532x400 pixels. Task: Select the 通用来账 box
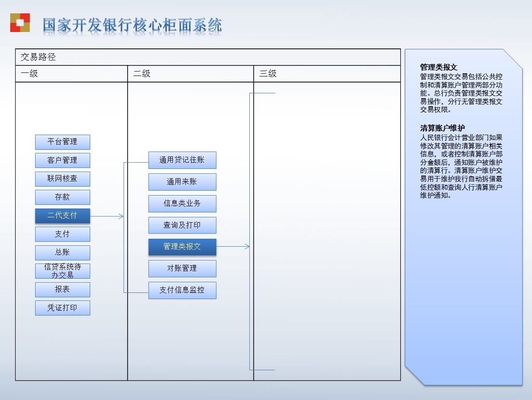coord(182,182)
